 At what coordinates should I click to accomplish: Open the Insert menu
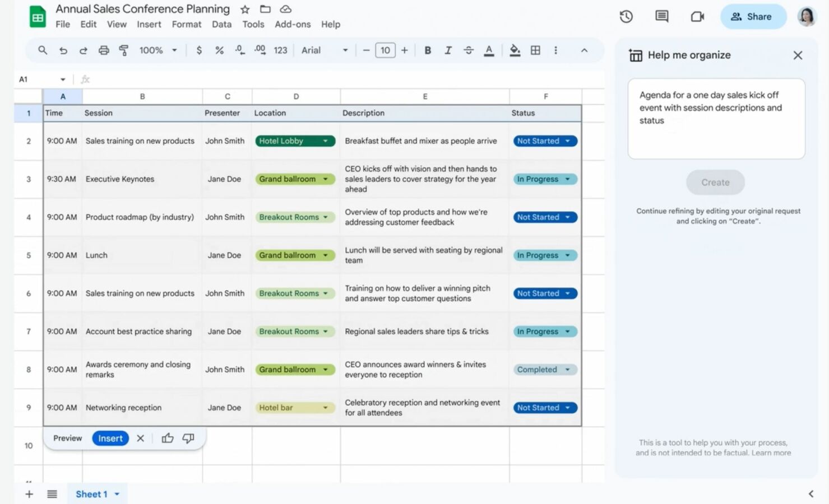(x=149, y=24)
